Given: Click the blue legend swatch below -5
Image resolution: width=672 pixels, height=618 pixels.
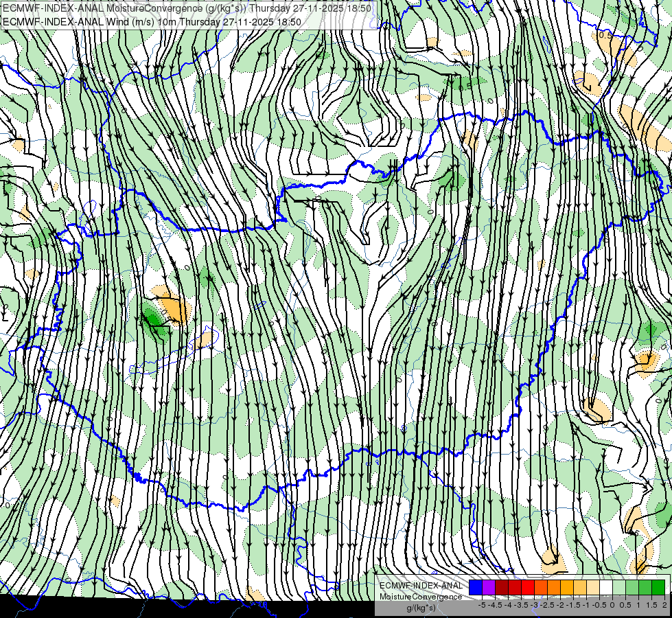Looking at the screenshot, I should [x=476, y=588].
